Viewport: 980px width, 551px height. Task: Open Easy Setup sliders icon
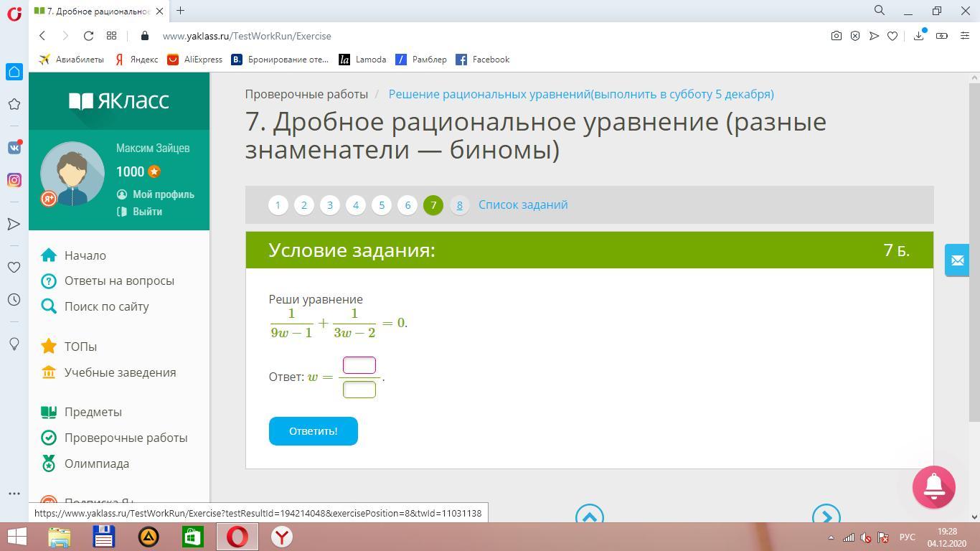964,36
